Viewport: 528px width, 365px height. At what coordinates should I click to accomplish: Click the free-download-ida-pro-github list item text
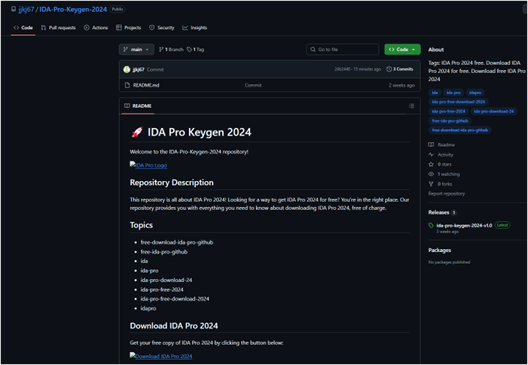click(177, 242)
